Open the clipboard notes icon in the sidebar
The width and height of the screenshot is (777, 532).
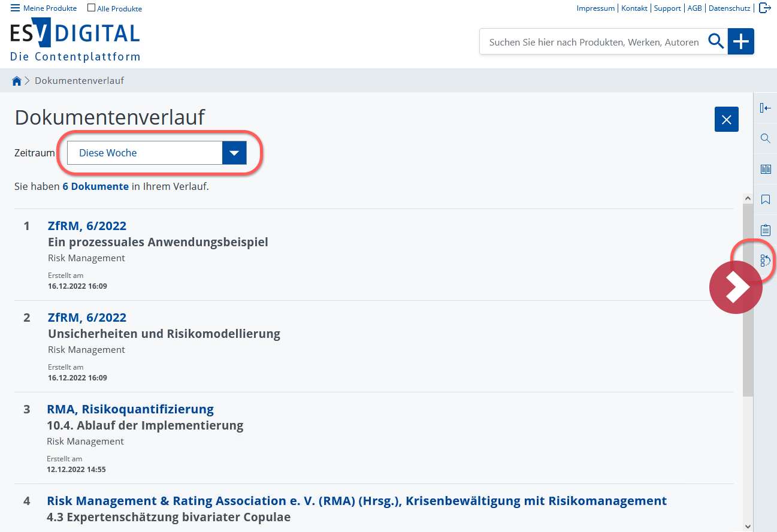765,229
